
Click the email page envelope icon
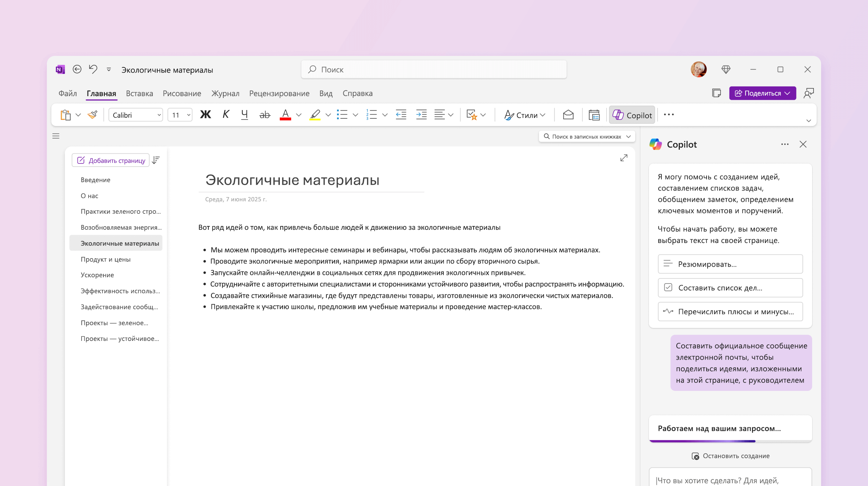(x=568, y=115)
